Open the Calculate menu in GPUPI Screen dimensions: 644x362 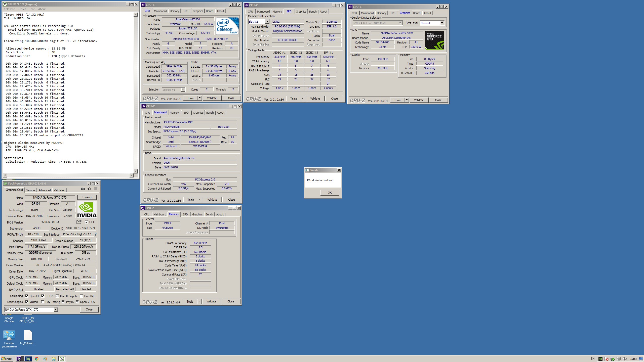click(9, 9)
